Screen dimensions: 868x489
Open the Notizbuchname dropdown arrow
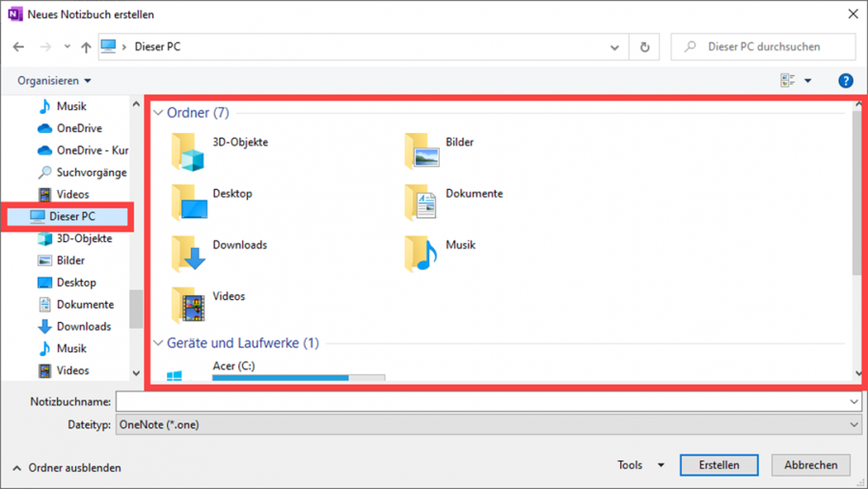click(854, 401)
